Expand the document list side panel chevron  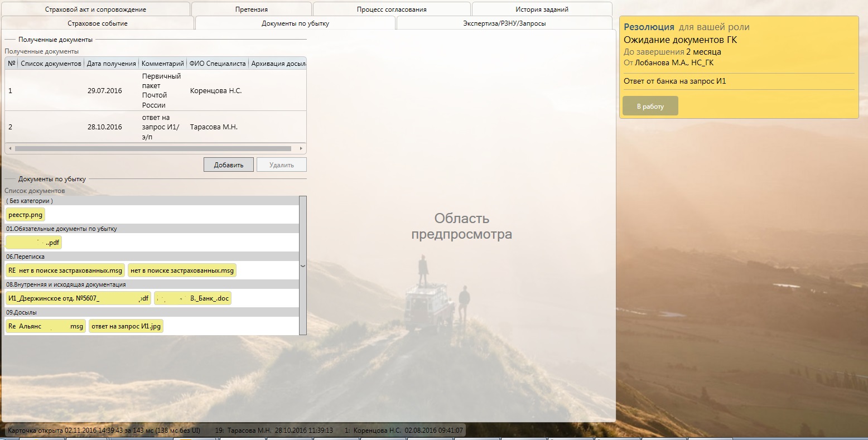click(303, 265)
